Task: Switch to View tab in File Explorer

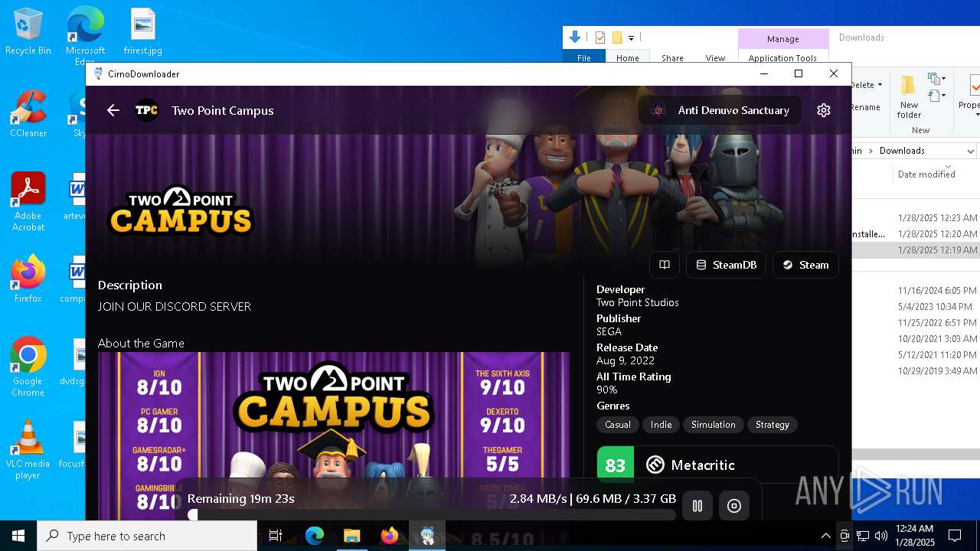Action: coord(715,58)
